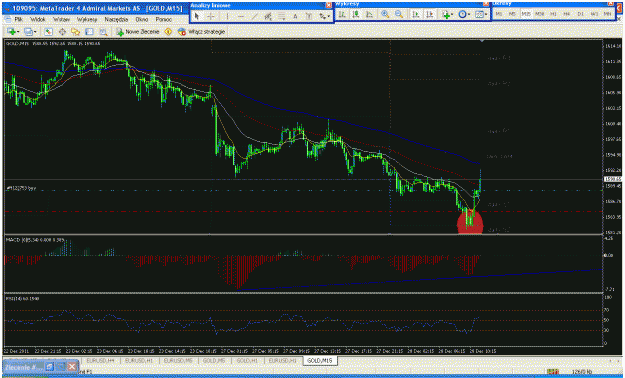The image size is (625, 378).
Task: Select the Trendline drawing tool
Action: 254,16
